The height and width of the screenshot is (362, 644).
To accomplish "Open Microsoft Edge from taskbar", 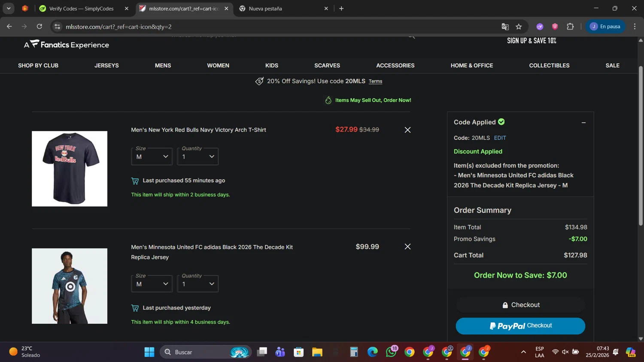I will (373, 352).
